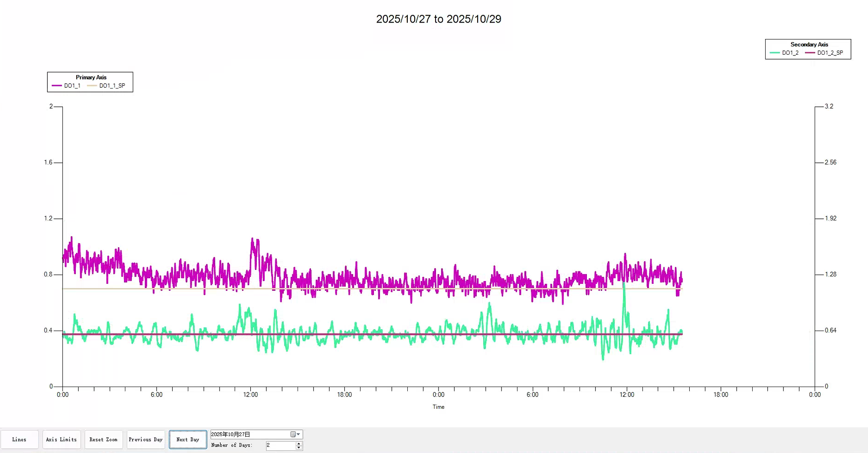This screenshot has width=868, height=453.
Task: Click the DO1_1_SP legend label text
Action: (112, 86)
